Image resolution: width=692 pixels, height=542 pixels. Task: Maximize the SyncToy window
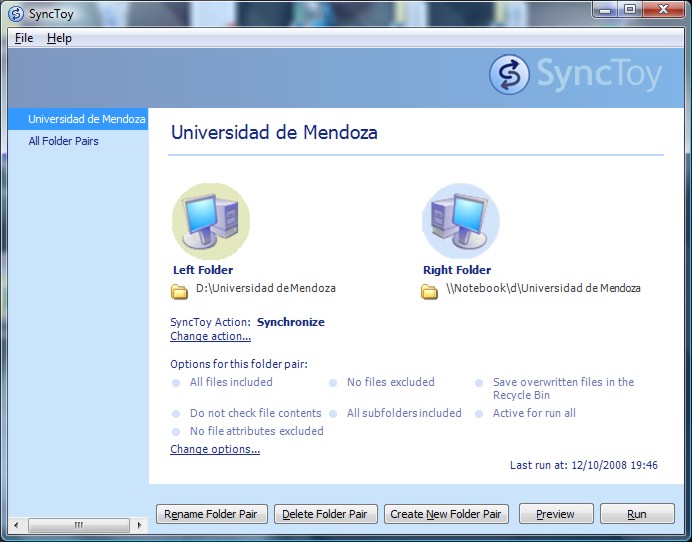tap(630, 9)
